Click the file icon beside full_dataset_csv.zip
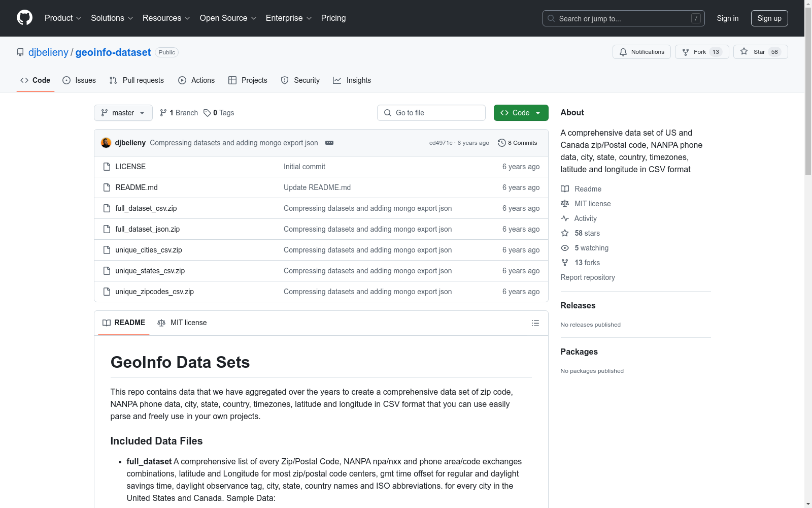 pos(107,208)
